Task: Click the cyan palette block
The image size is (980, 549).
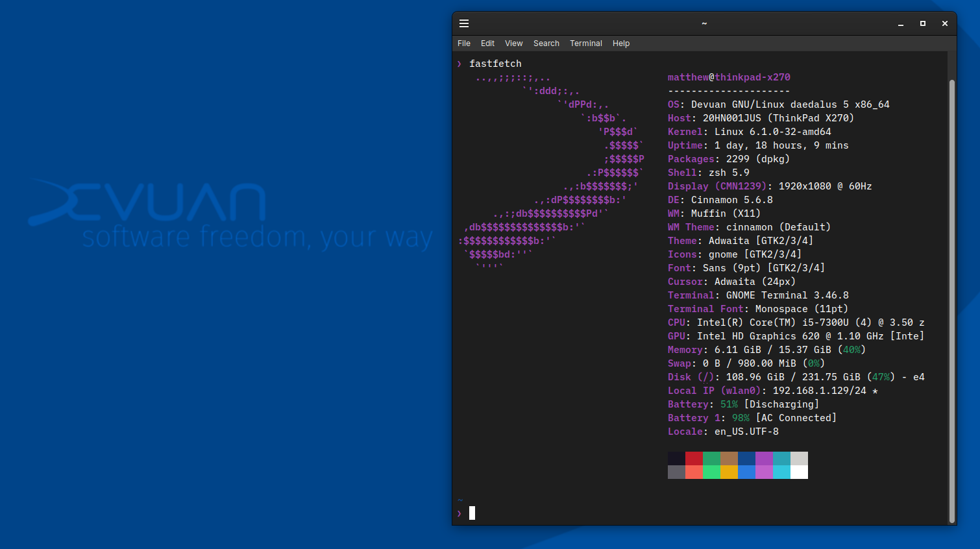Action: click(781, 472)
